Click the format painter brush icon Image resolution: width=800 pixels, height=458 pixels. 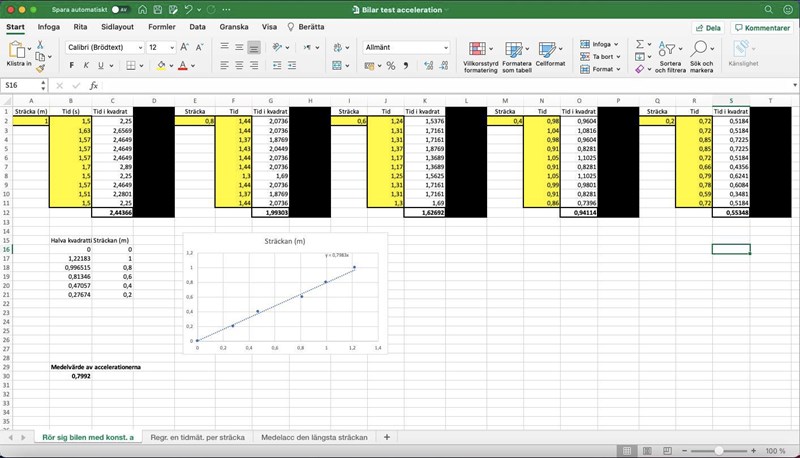[41, 66]
